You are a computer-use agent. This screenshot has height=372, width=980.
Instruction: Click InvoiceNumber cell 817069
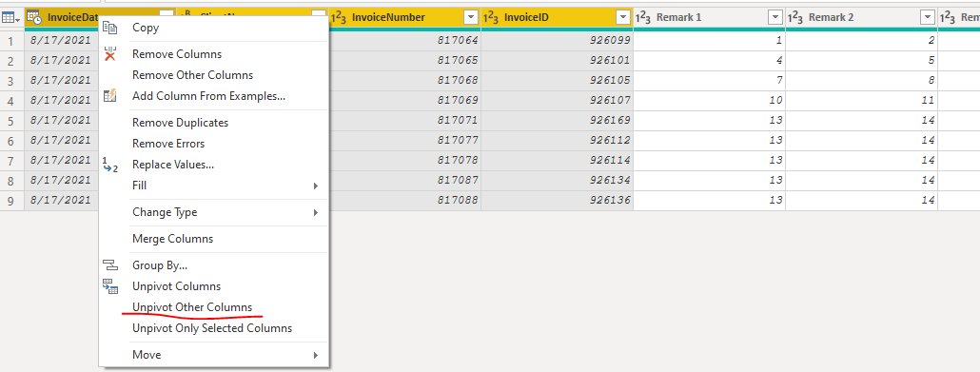coord(404,101)
